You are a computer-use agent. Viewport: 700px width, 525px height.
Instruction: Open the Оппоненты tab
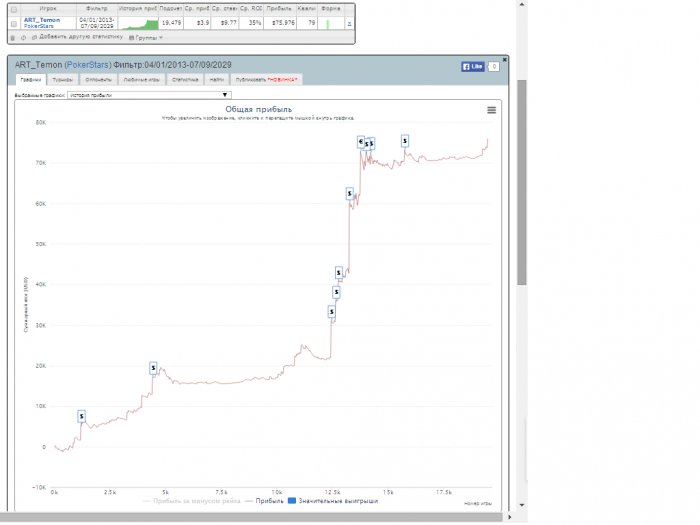tap(98, 79)
